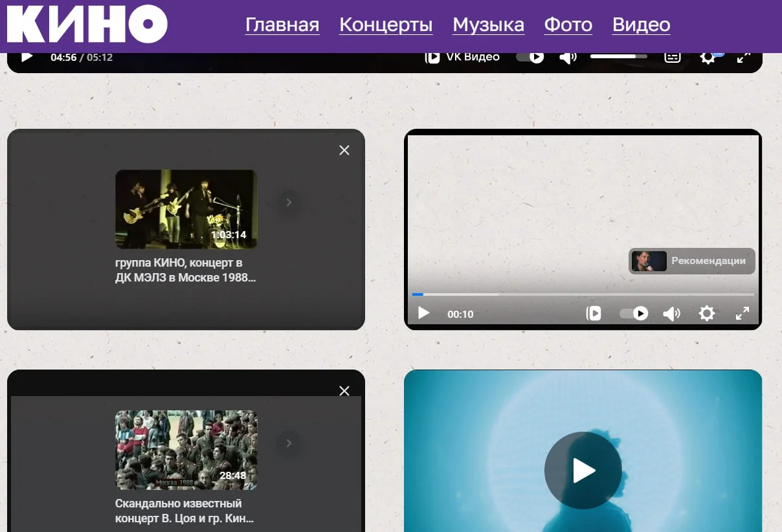The height and width of the screenshot is (532, 782).
Task: Open subtitles in the top video player
Action: tap(673, 57)
